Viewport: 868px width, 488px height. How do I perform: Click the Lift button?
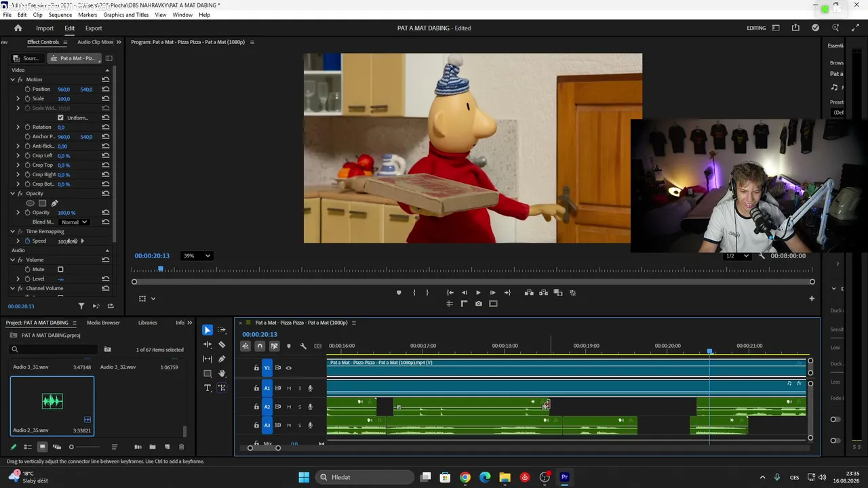coord(529,293)
